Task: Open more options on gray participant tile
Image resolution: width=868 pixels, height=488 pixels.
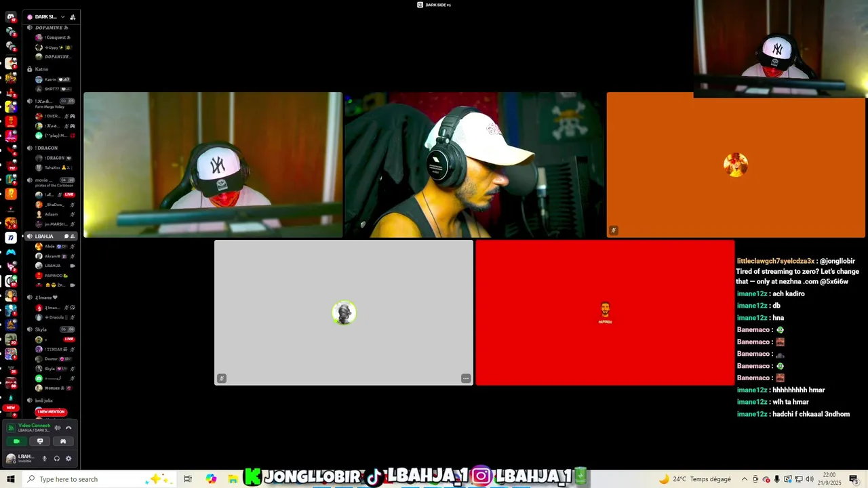Action: pos(466,378)
